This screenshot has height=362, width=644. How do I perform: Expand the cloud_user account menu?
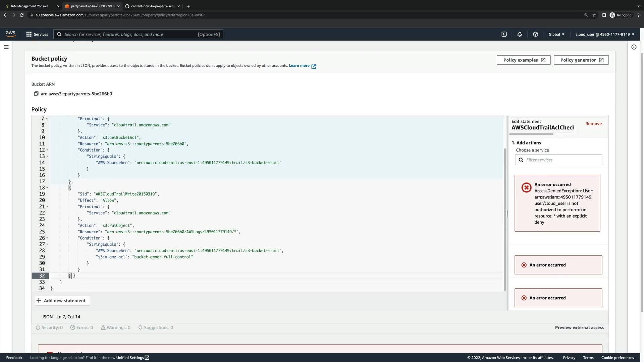604,34
